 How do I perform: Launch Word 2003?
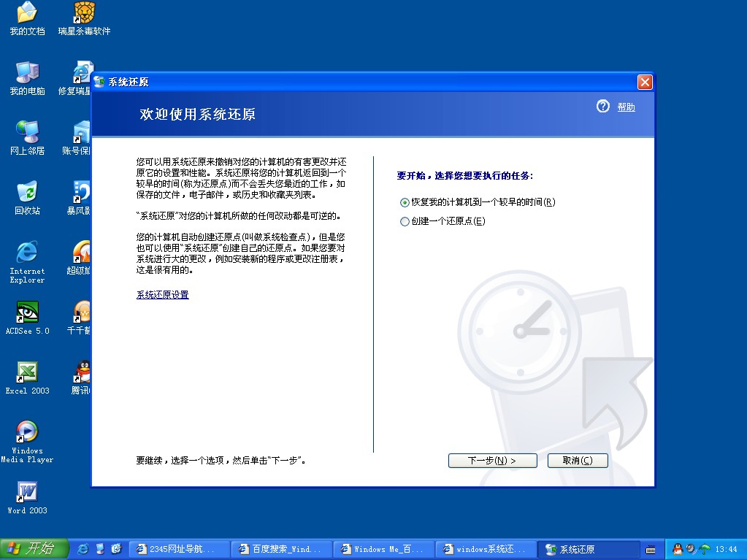tap(26, 491)
